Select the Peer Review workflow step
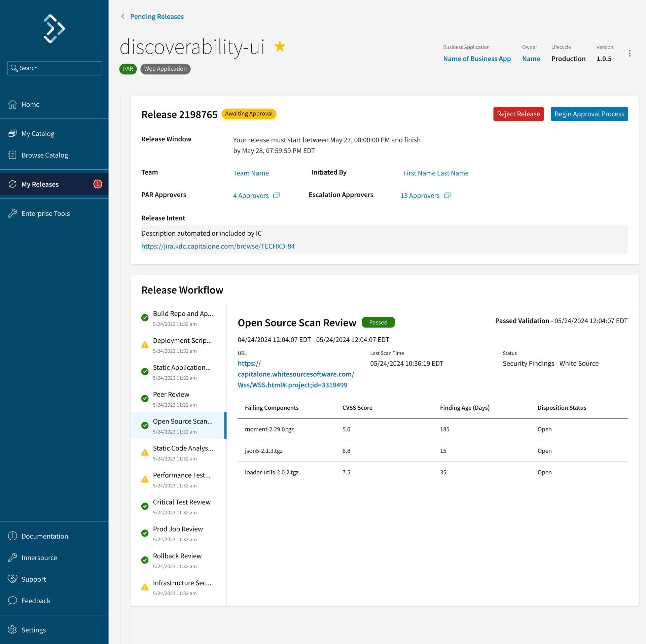 point(178,398)
